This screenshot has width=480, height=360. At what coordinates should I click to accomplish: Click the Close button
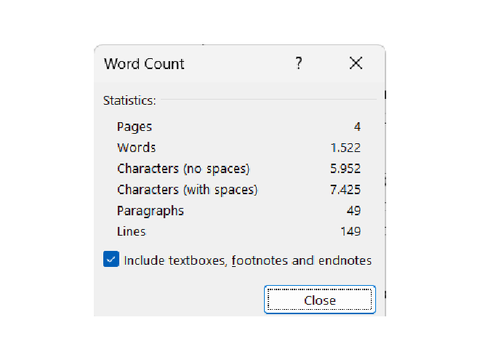(x=320, y=299)
